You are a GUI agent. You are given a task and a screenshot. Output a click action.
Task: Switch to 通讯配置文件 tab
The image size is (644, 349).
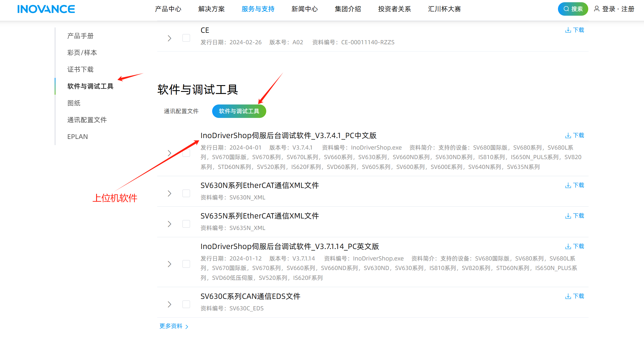[x=181, y=111]
